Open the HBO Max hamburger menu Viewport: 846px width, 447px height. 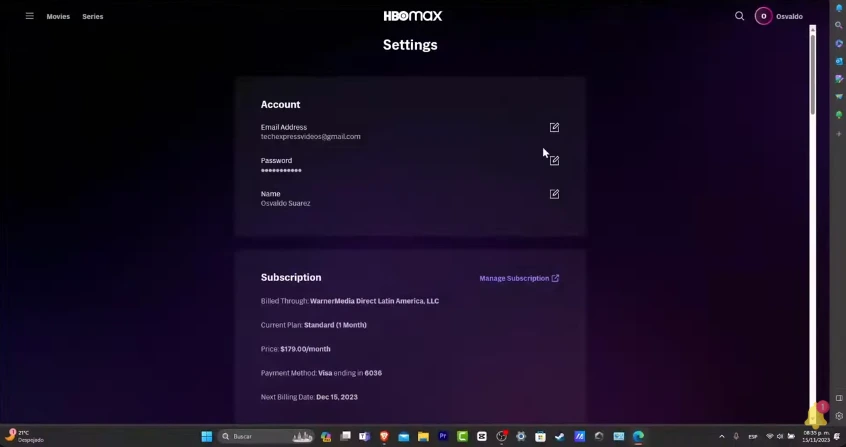point(30,16)
